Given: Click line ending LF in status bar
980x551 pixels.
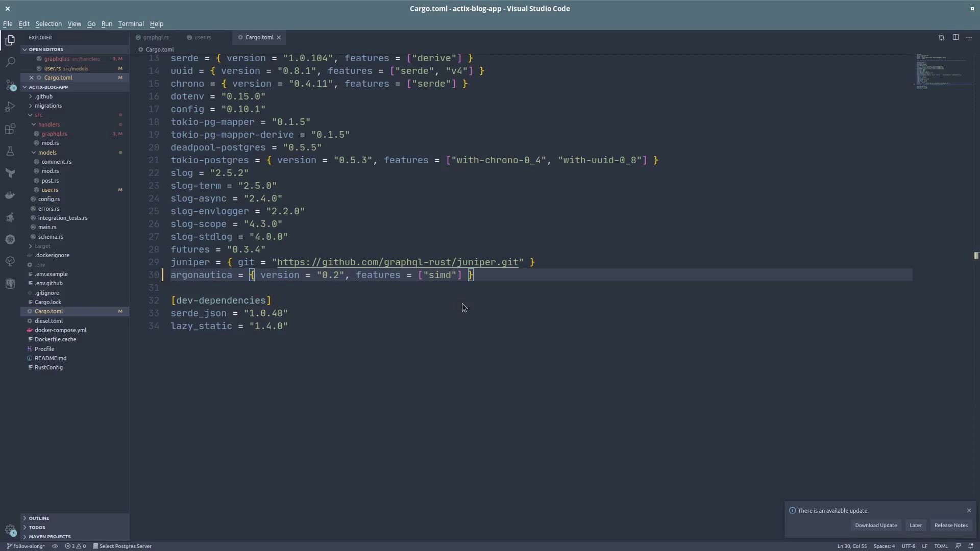Looking at the screenshot, I should 924,546.
